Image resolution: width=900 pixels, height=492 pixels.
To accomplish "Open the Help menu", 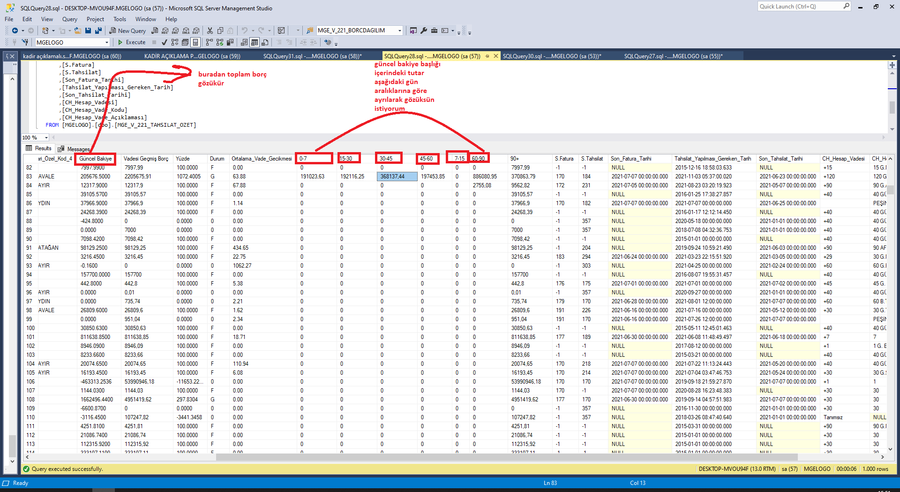I will [x=171, y=19].
